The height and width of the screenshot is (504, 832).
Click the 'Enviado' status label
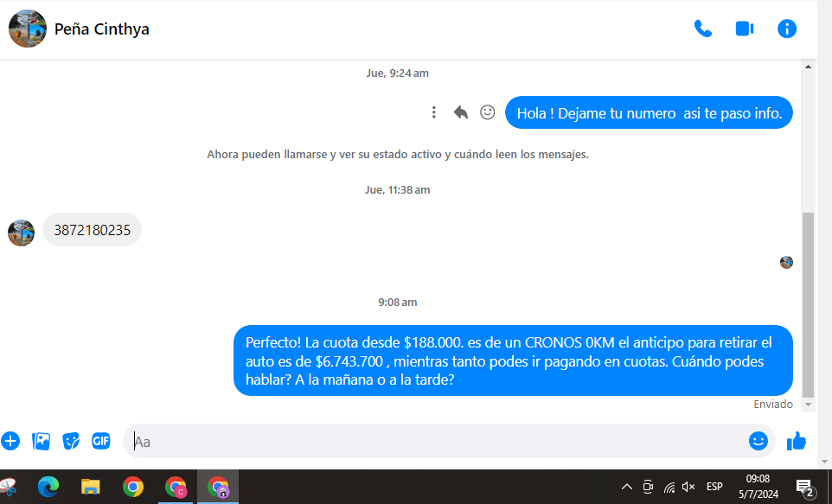pos(773,405)
